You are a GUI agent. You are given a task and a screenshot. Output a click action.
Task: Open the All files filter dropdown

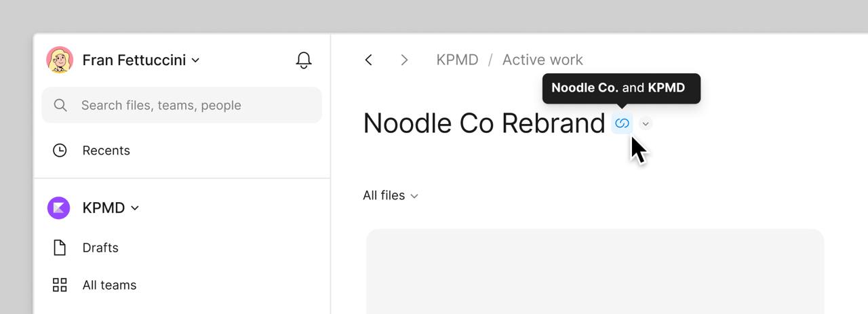pyautogui.click(x=391, y=195)
